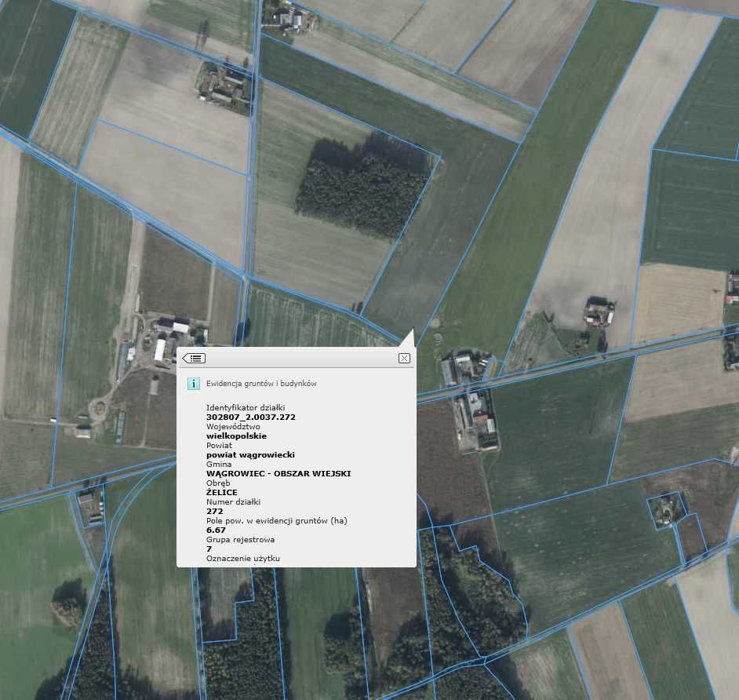
Task: Close the parcel information popup
Action: pos(404,359)
